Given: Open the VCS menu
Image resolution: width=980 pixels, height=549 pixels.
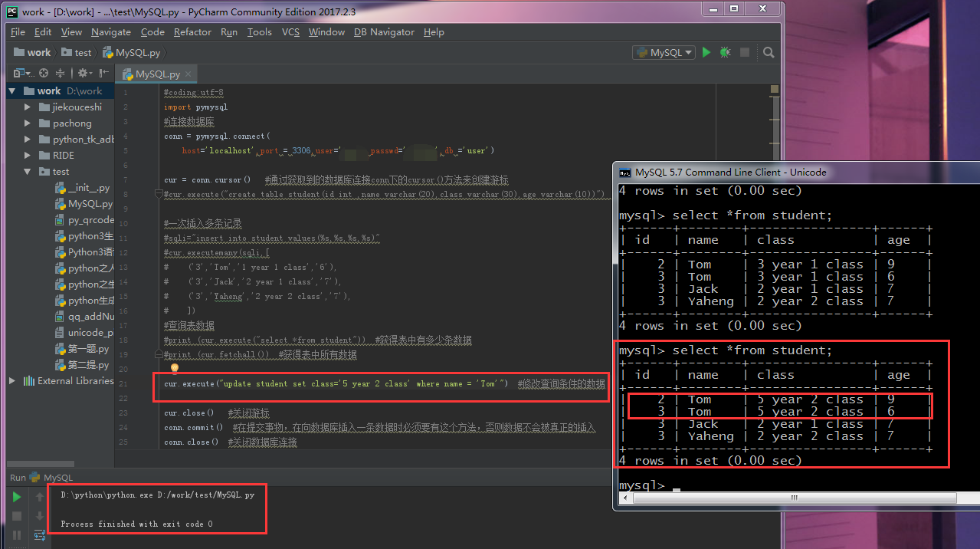Looking at the screenshot, I should coord(290,32).
